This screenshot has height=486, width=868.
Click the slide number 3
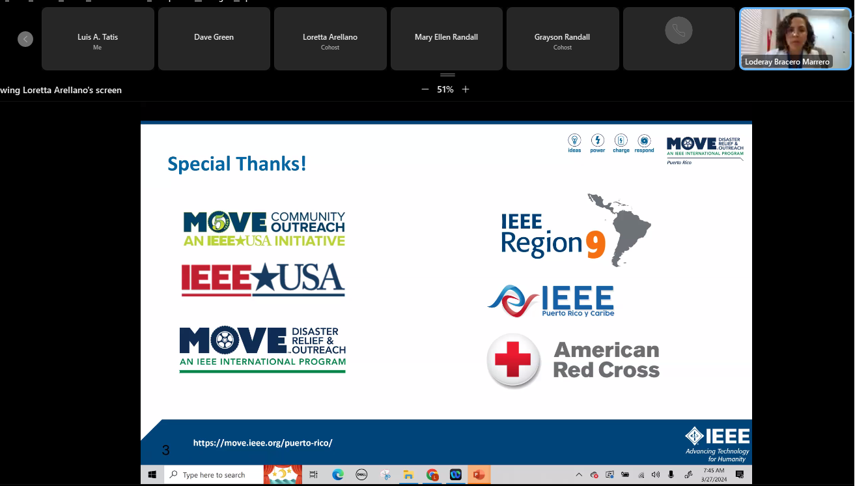pos(165,450)
